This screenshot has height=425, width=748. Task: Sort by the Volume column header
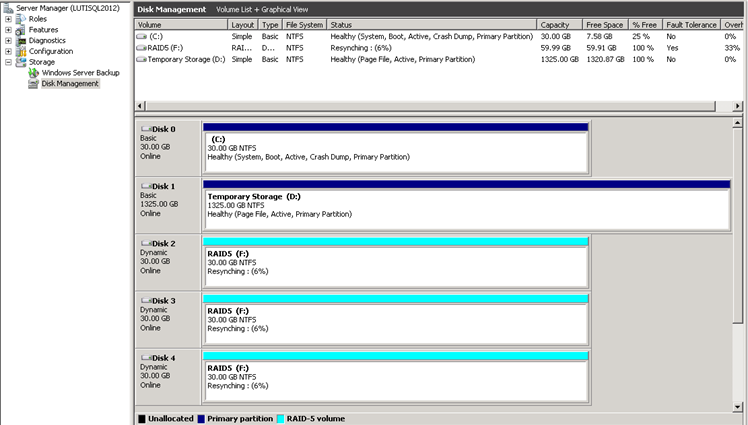182,25
